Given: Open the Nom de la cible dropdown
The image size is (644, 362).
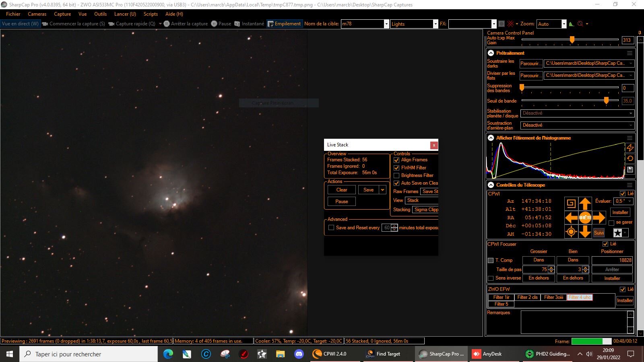Looking at the screenshot, I should (386, 24).
